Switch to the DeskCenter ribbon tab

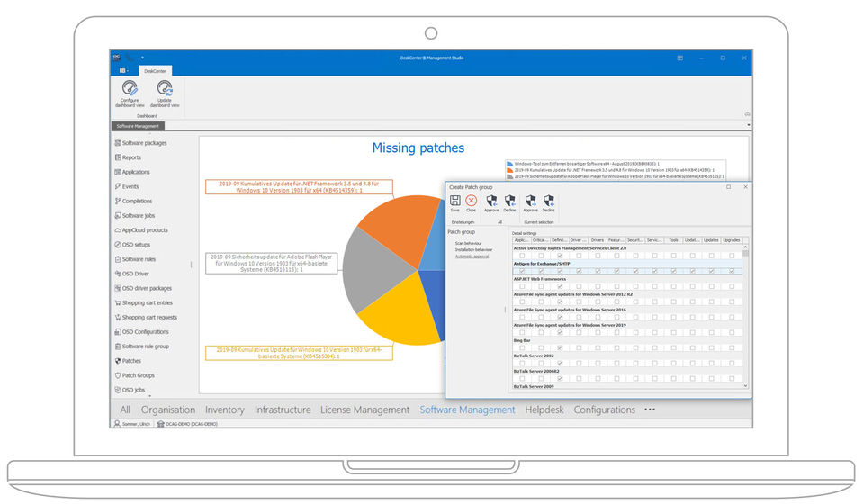click(x=155, y=71)
